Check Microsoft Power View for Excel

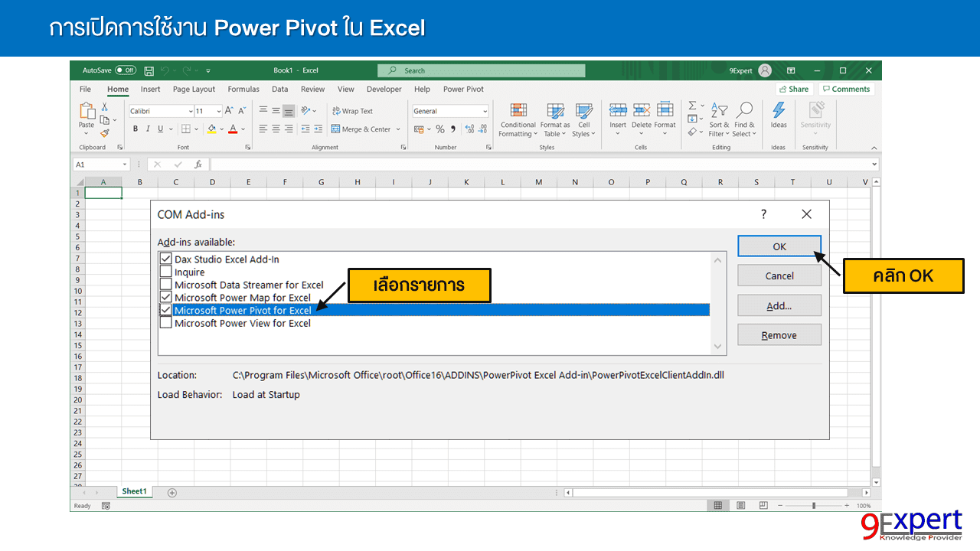[165, 322]
